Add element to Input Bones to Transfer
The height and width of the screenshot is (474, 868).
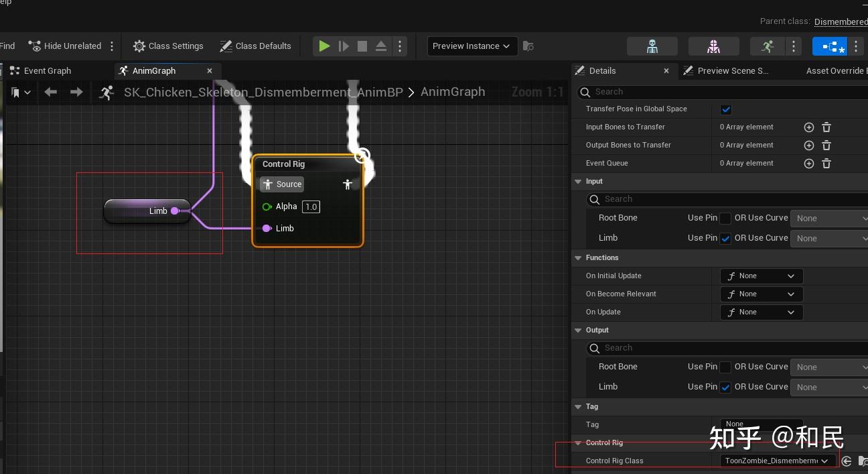pyautogui.click(x=808, y=127)
